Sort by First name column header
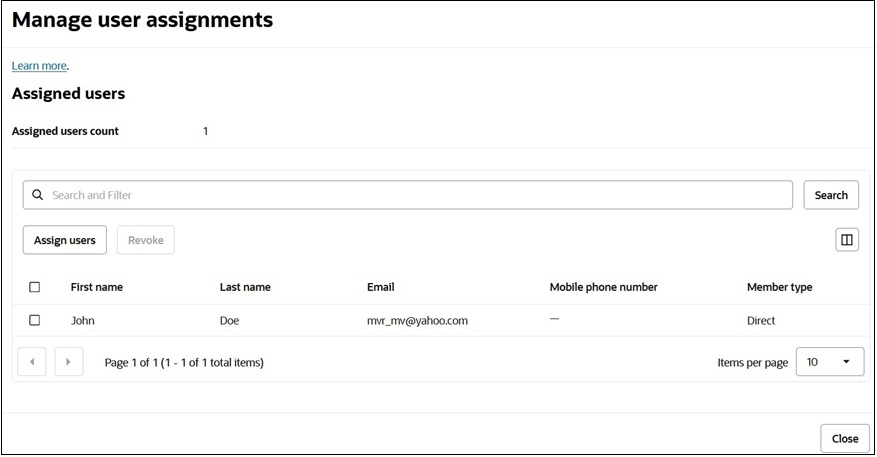The height and width of the screenshot is (457, 877). click(x=97, y=287)
